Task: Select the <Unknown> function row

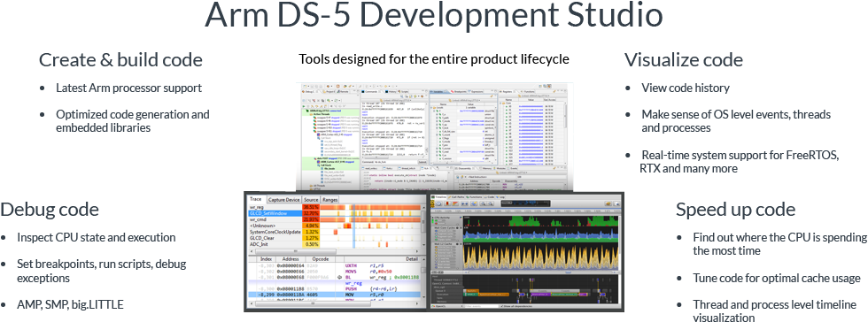Action: pos(275,226)
